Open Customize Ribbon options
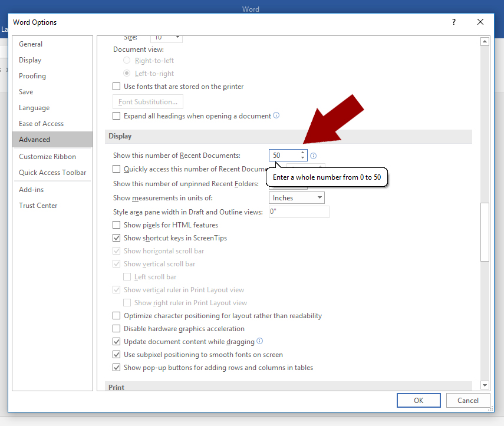The height and width of the screenshot is (426, 504). (52, 157)
